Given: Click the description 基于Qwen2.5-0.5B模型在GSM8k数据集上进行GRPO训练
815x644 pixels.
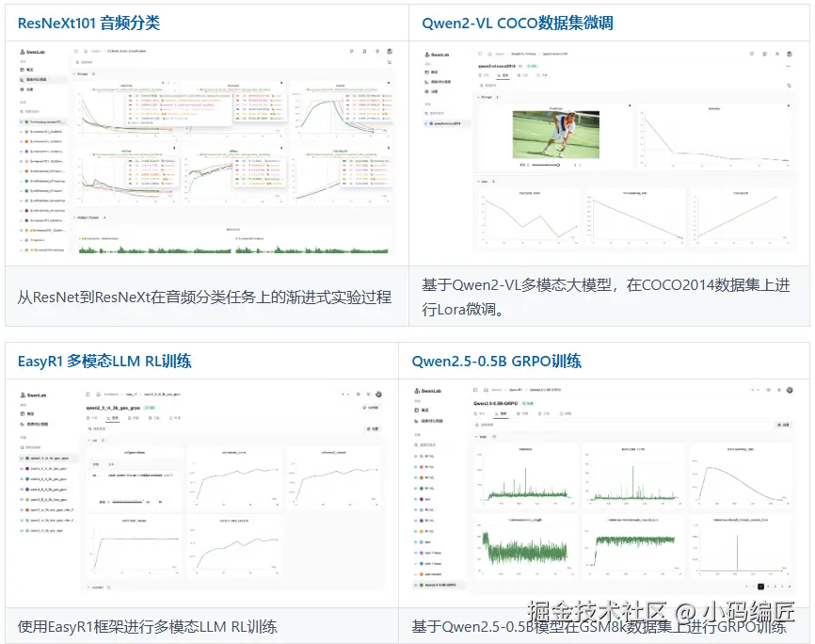Looking at the screenshot, I should coord(599,626).
